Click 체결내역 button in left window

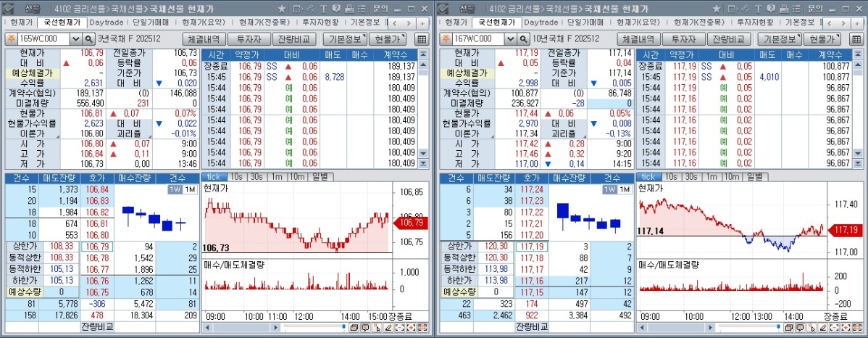[x=204, y=39]
